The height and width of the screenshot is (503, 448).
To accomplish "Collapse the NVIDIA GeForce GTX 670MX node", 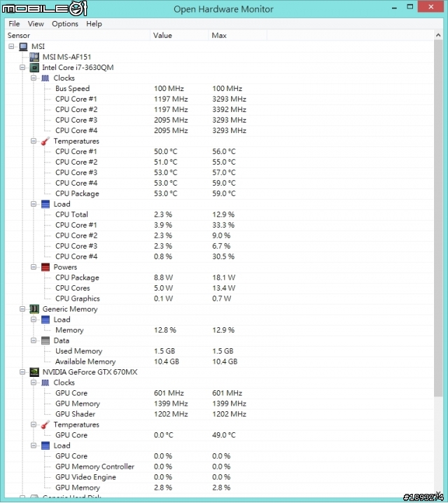I will tap(22, 372).
